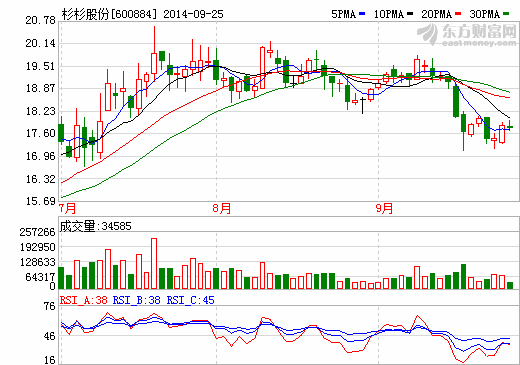
Task: Click price axis value 18.87
Action: (x=40, y=89)
